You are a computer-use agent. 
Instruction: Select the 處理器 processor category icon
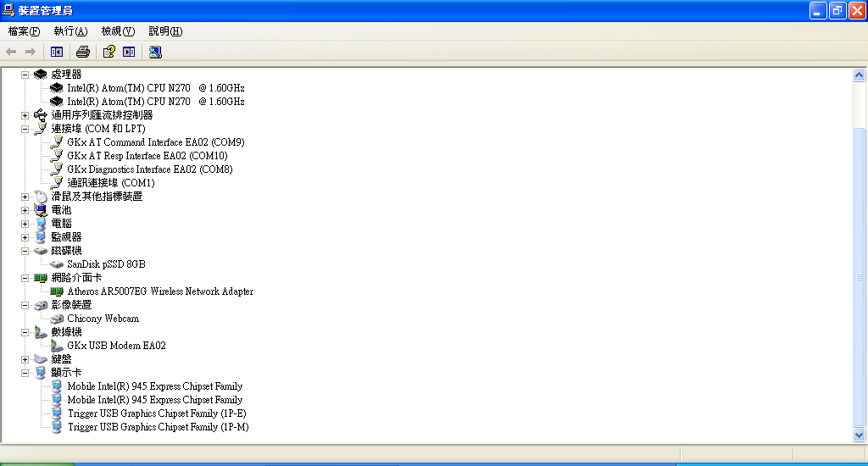pos(41,75)
